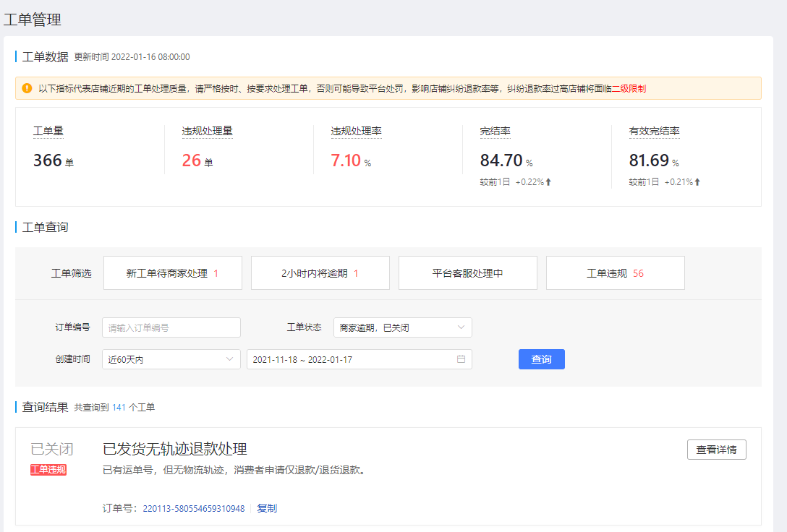
Task: Open the calendar icon on the date field
Action: coord(461,359)
